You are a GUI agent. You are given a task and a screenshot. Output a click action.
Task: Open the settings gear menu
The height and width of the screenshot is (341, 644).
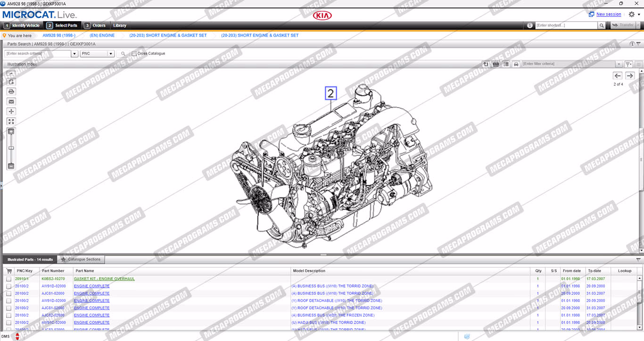click(632, 15)
